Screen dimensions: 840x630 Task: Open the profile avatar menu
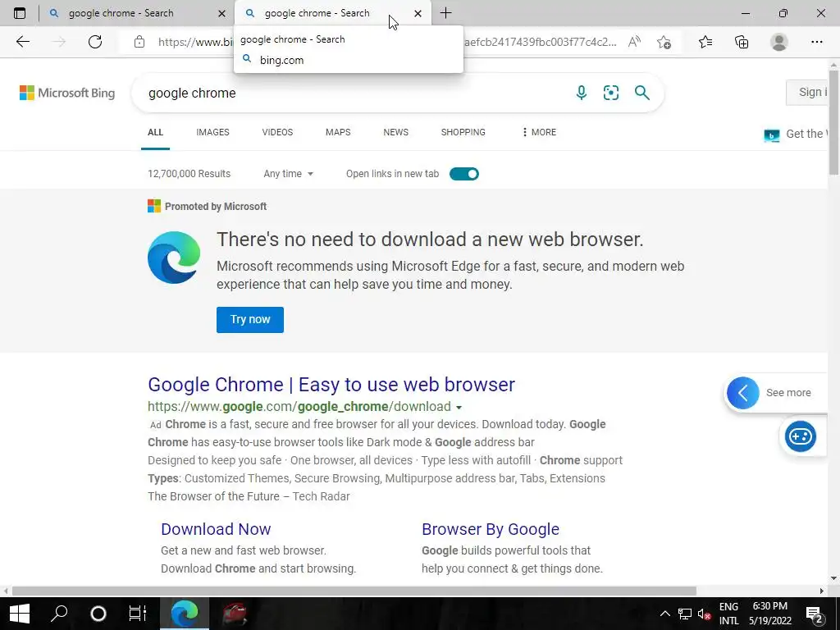click(779, 42)
